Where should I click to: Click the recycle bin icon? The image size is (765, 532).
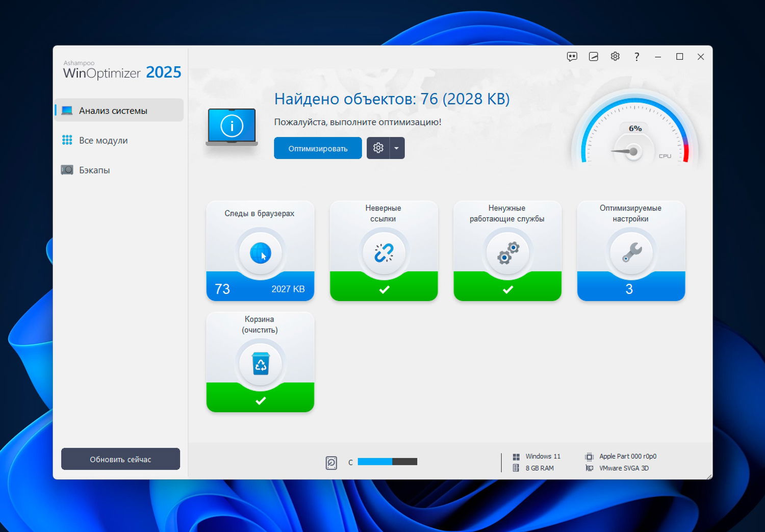[x=260, y=364]
